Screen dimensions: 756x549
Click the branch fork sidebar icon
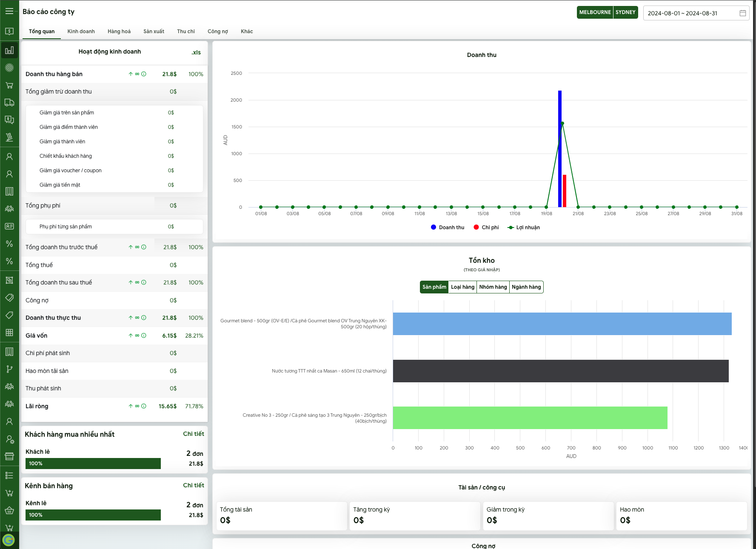point(9,369)
